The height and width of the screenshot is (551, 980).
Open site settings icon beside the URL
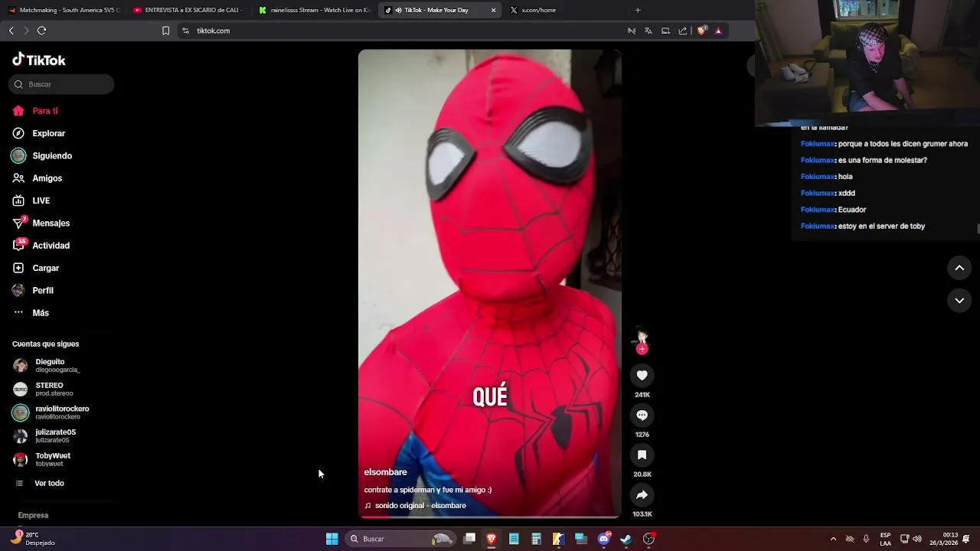pyautogui.click(x=185, y=31)
